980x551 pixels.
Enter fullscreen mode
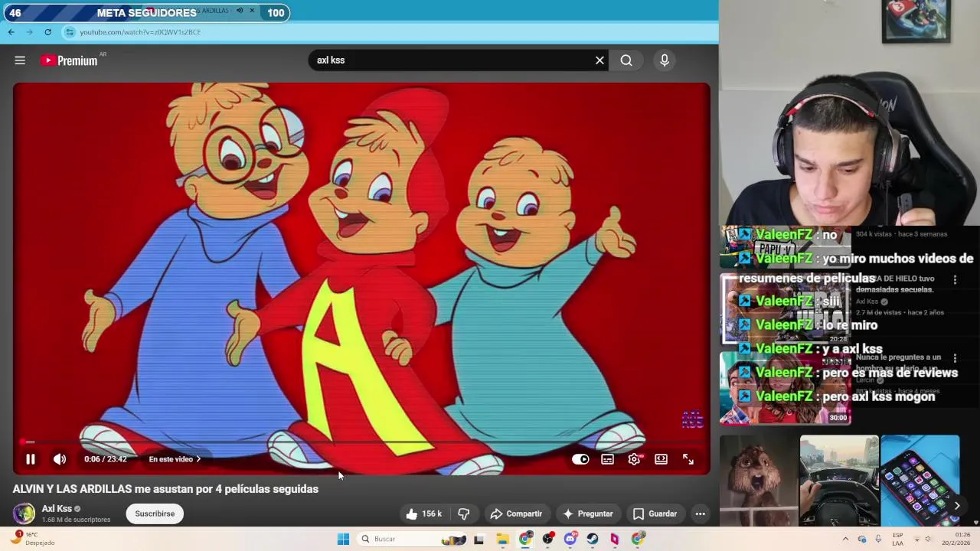pos(688,459)
